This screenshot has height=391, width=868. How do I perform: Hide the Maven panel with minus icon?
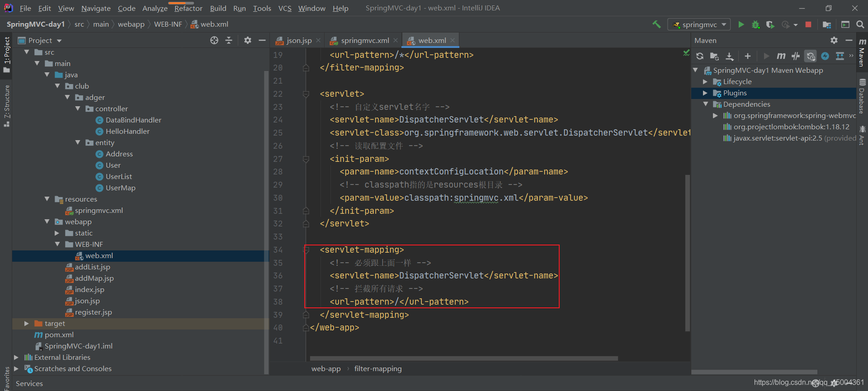(x=849, y=40)
